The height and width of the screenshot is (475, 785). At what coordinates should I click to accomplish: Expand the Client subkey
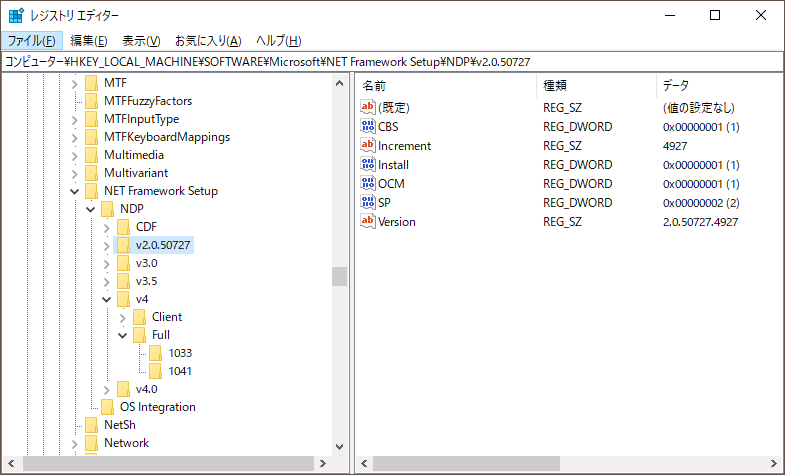pyautogui.click(x=122, y=317)
